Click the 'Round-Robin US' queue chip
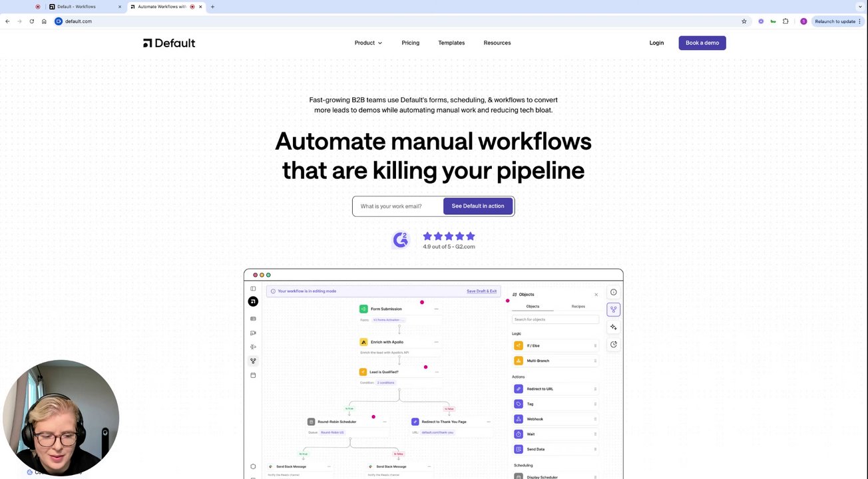 click(332, 432)
